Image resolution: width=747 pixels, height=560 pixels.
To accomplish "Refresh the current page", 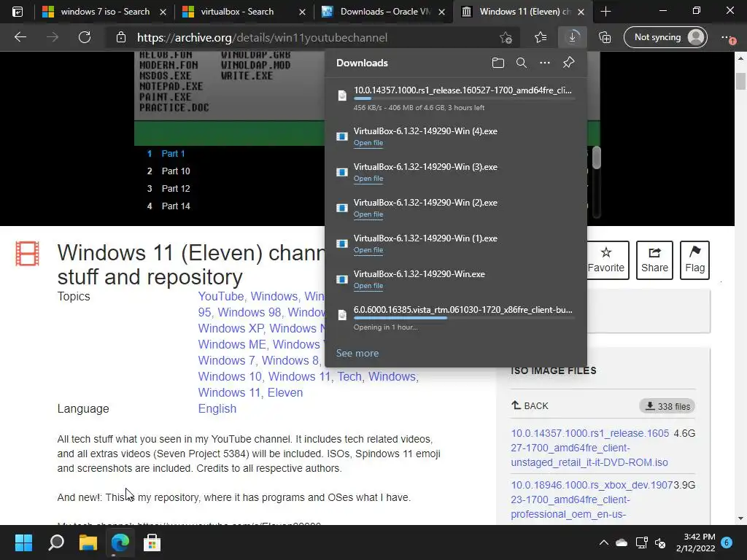I will tap(85, 37).
